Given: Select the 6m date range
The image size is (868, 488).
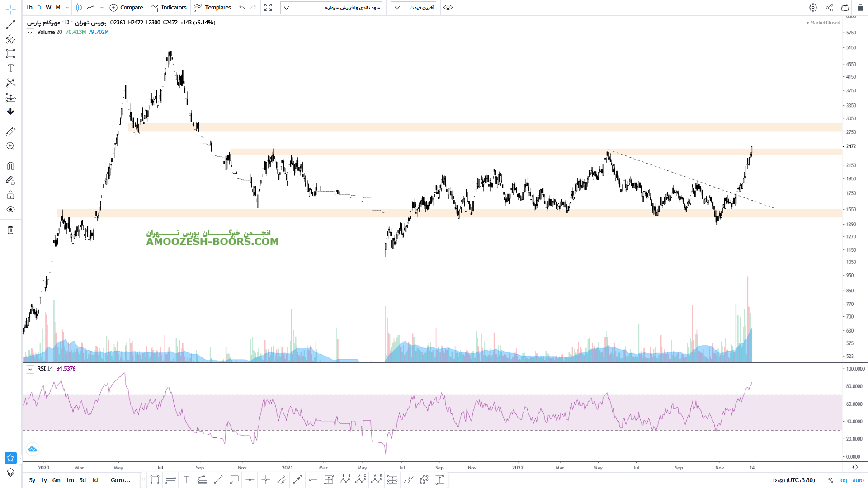Looking at the screenshot, I should [56, 480].
